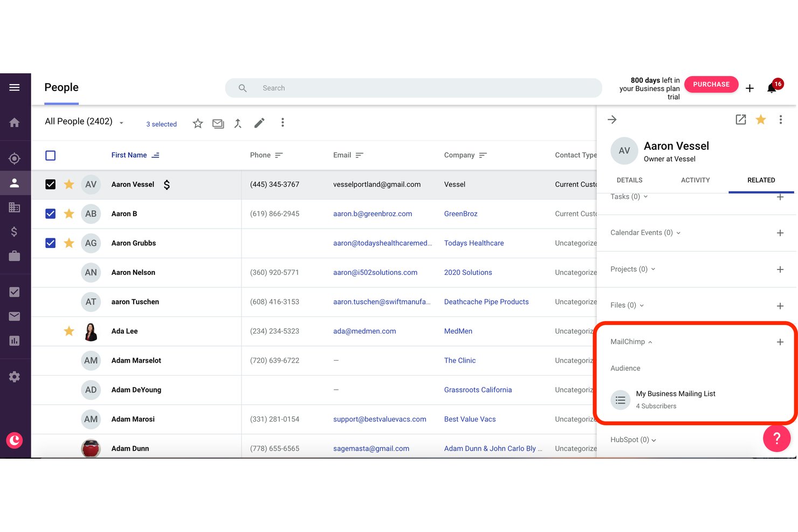Collapse the MailChimp section
This screenshot has height=532, width=798.
[631, 342]
